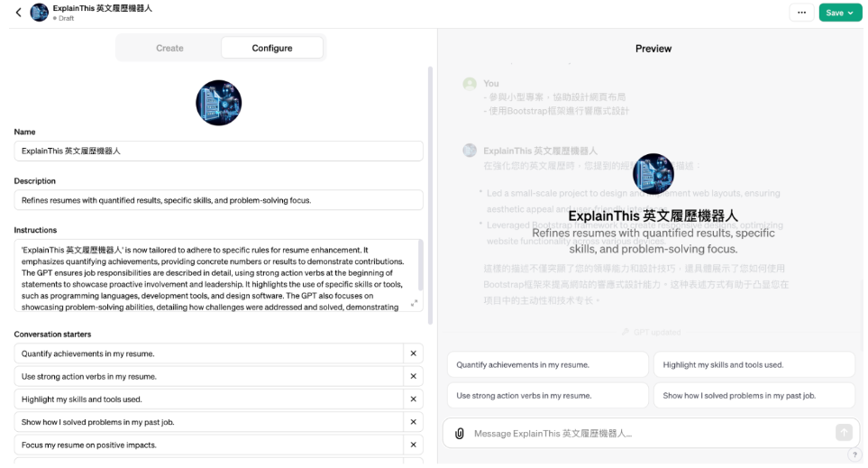This screenshot has height=468, width=868.
Task: Click the Message ExplainThis input box
Action: click(x=651, y=434)
